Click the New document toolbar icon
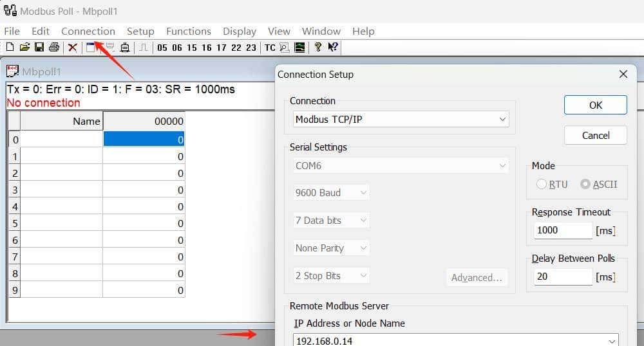644x346 pixels. click(10, 47)
